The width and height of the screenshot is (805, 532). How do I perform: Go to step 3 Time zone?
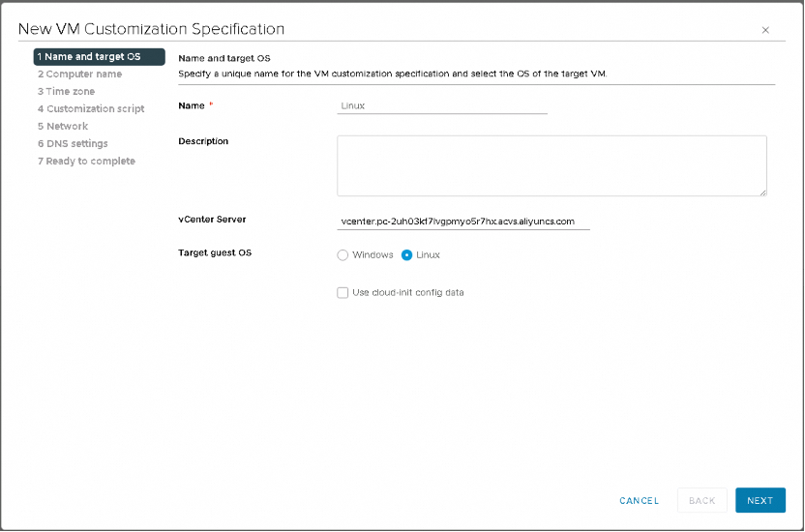(66, 92)
